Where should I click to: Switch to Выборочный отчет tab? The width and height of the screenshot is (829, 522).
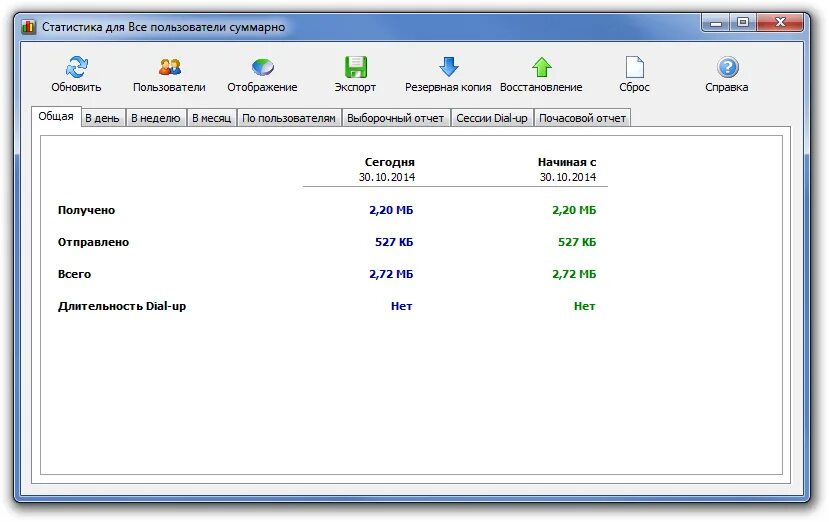click(395, 118)
